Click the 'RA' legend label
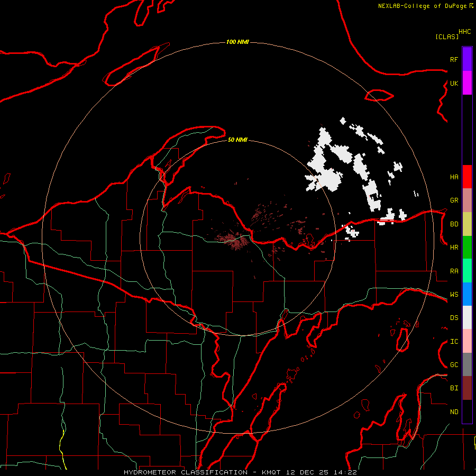Screen dimensions: 476x476 (454, 271)
